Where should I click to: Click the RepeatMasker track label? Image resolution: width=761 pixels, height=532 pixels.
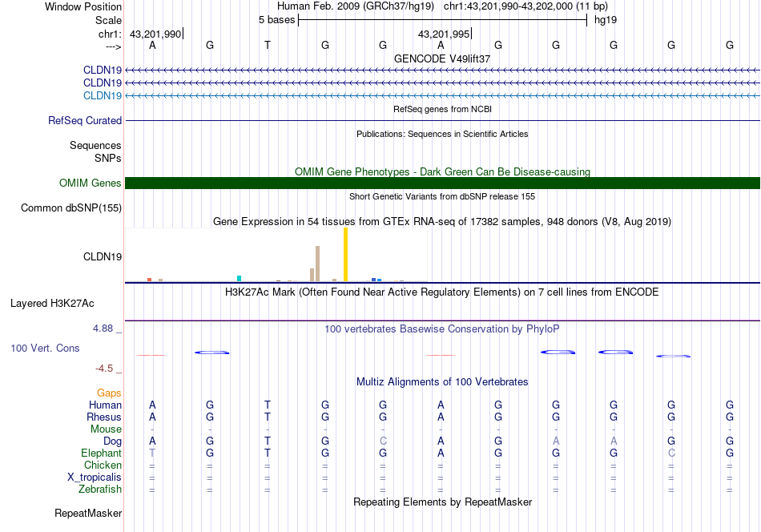click(88, 513)
